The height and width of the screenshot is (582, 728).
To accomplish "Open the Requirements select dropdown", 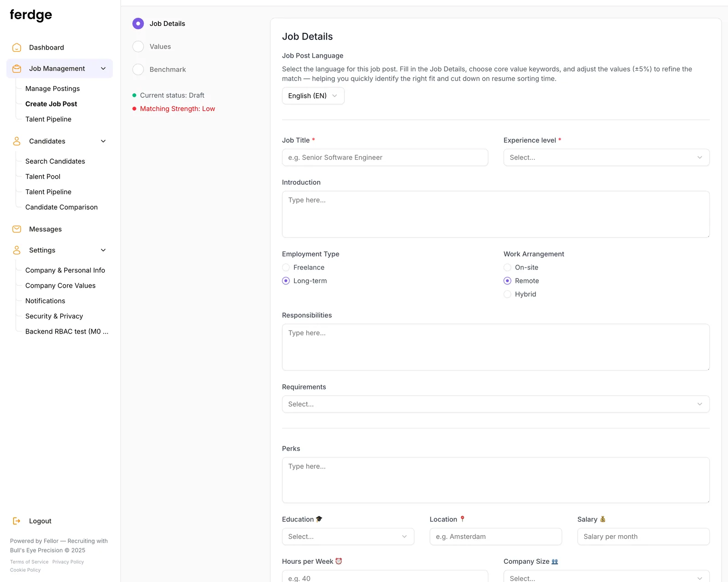I will [496, 404].
